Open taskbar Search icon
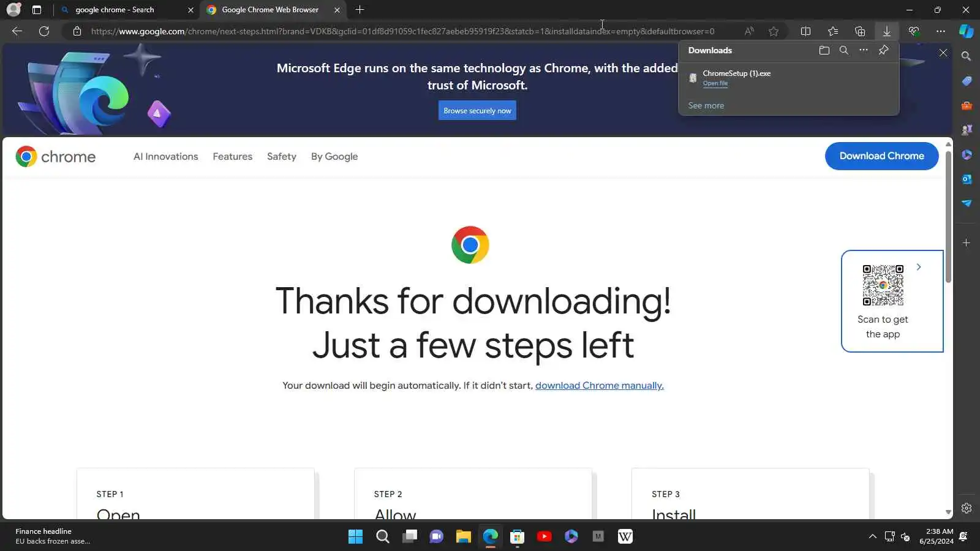The image size is (980, 551). (383, 537)
